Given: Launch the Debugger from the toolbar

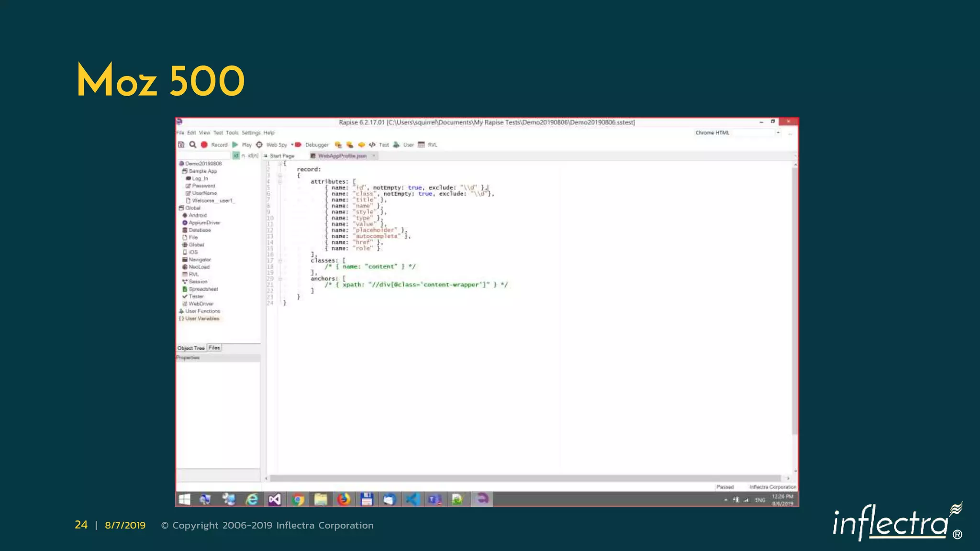Looking at the screenshot, I should pos(298,144).
